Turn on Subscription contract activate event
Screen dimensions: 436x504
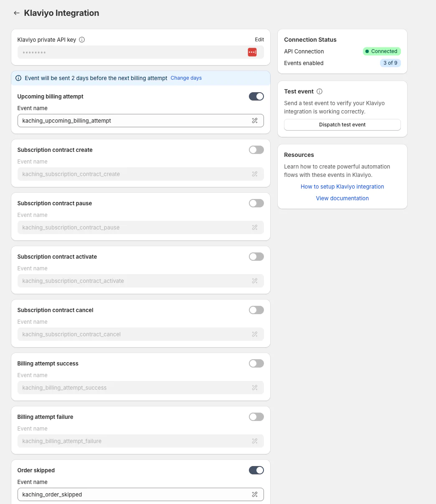pyautogui.click(x=256, y=257)
